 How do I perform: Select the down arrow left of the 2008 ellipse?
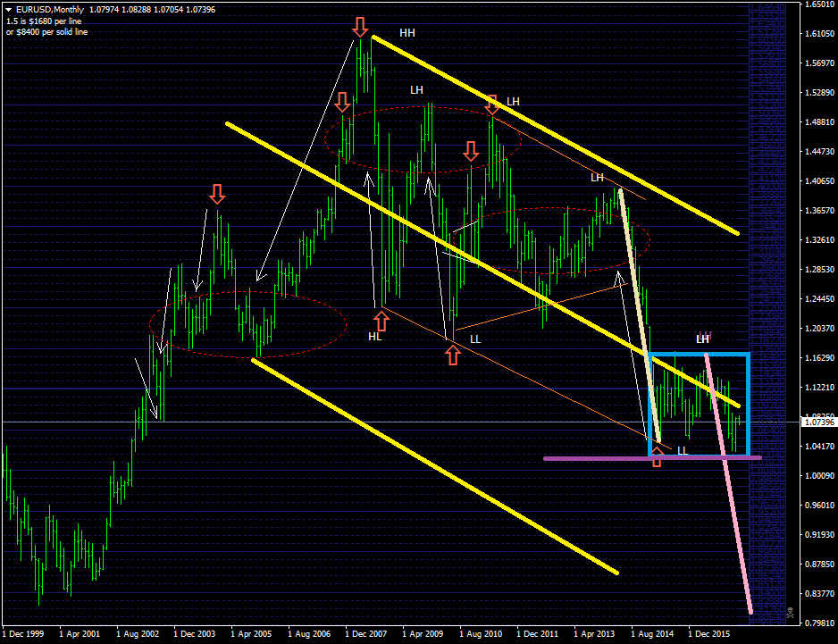pyautogui.click(x=344, y=103)
